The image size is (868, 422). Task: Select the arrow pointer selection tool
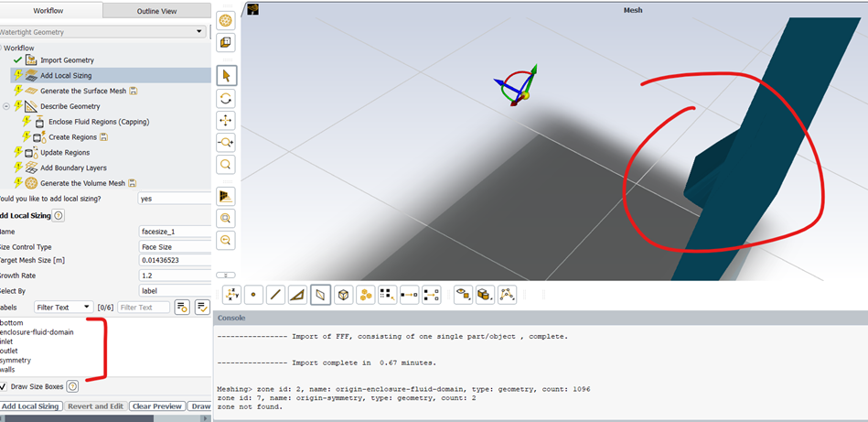click(226, 76)
